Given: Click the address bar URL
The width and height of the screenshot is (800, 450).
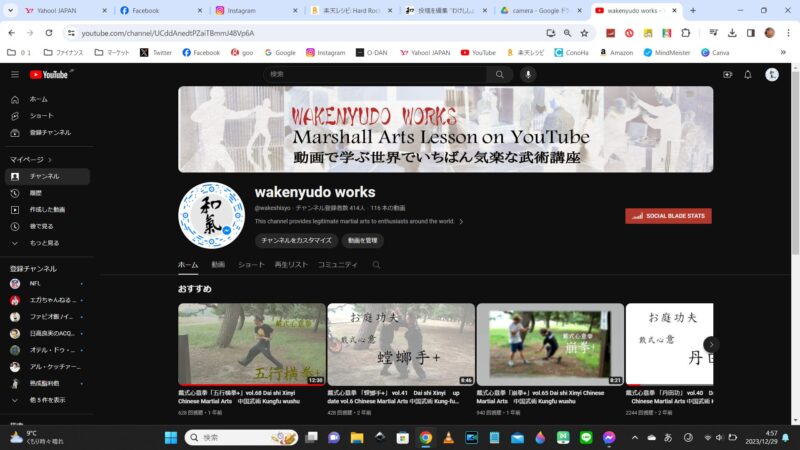Looking at the screenshot, I should pos(168,33).
